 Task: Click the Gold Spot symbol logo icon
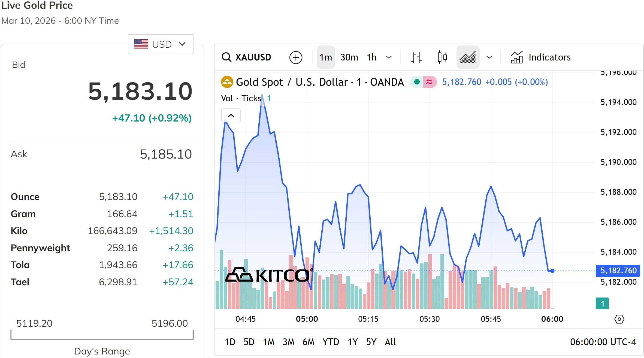227,82
